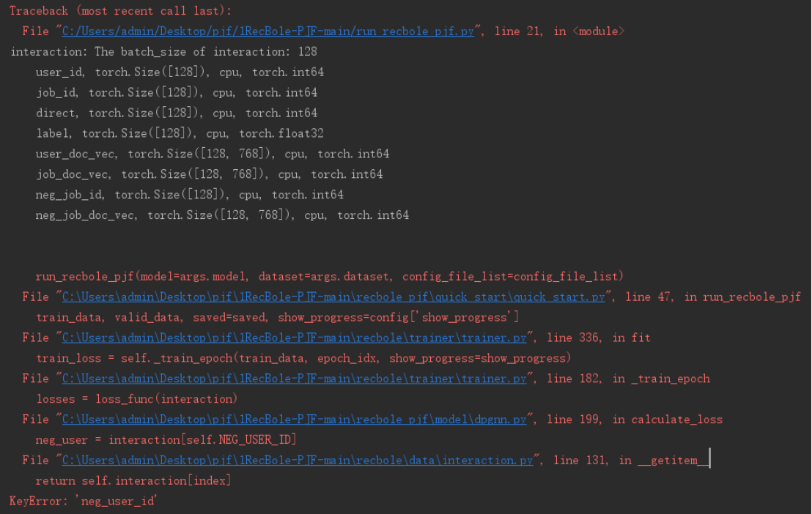This screenshot has height=514, width=812.
Task: Open trainer.py link for line 336
Action: coord(294,338)
